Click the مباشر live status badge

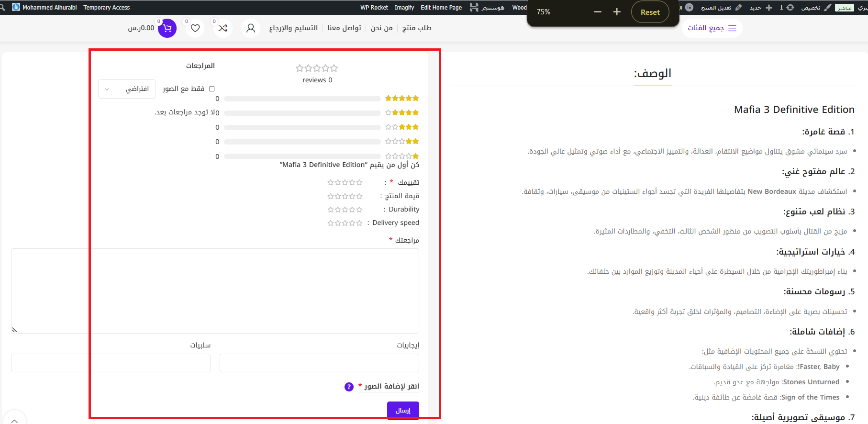point(845,8)
